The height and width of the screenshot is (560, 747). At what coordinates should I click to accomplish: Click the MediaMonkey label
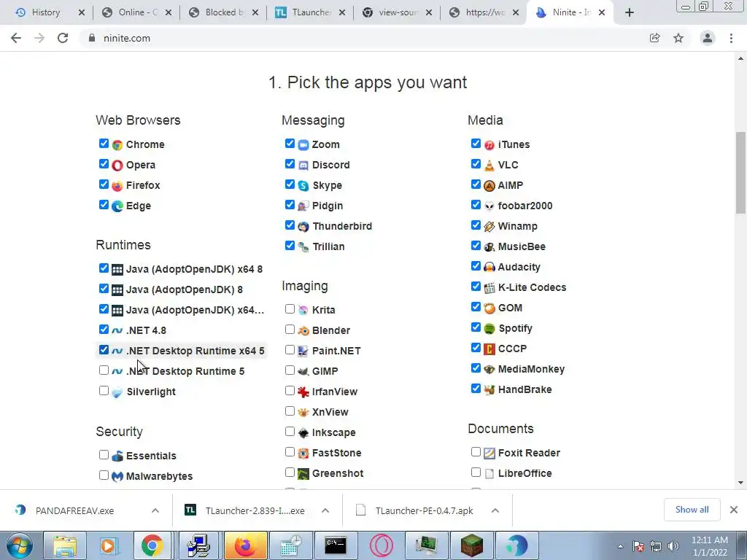(531, 369)
